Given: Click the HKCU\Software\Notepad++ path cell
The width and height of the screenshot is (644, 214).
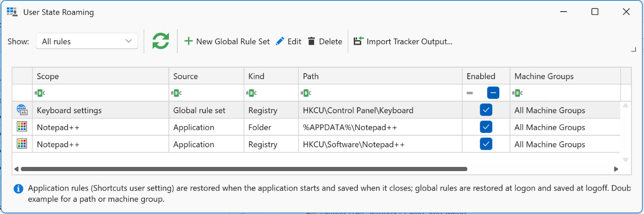Looking at the screenshot, I should click(380, 144).
